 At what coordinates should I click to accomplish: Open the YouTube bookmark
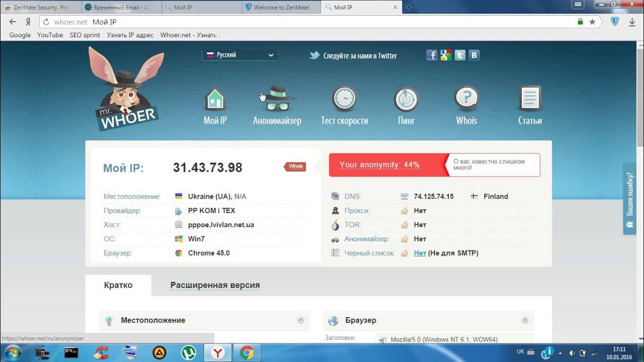pos(50,35)
